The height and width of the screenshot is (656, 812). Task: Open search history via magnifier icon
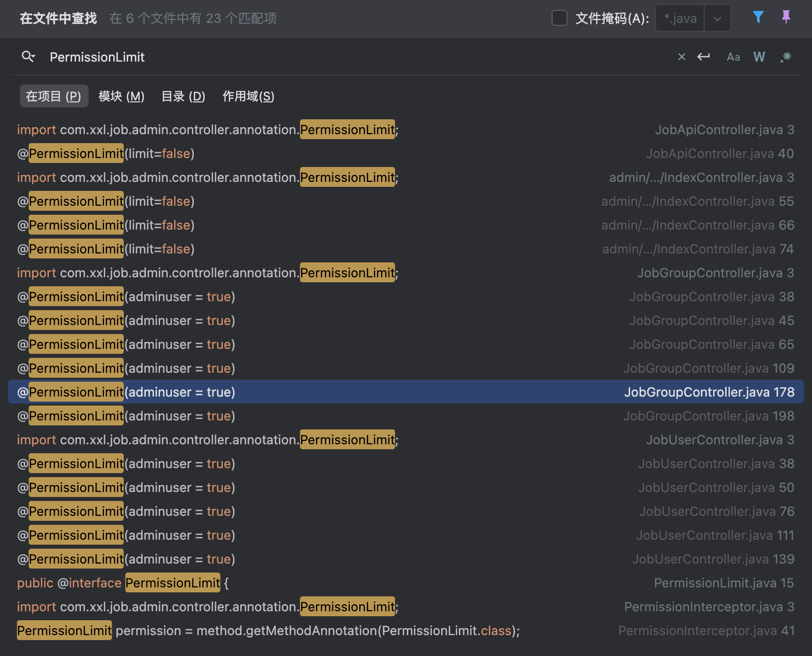click(x=28, y=57)
